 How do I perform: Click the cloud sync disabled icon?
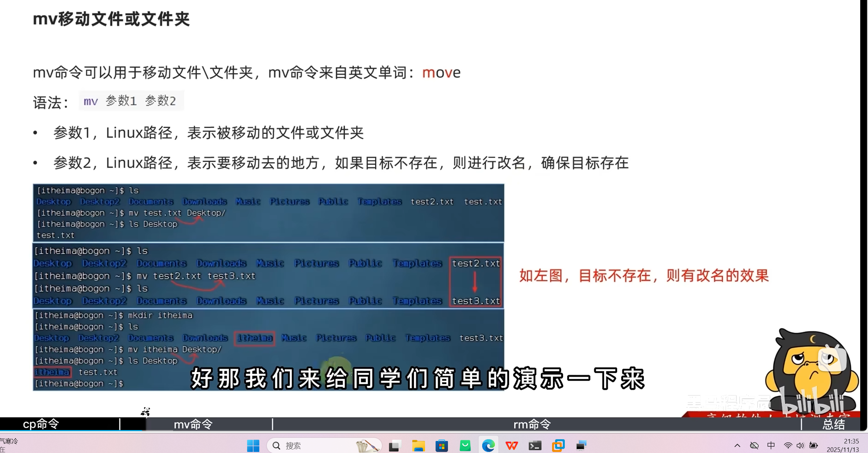click(x=754, y=446)
